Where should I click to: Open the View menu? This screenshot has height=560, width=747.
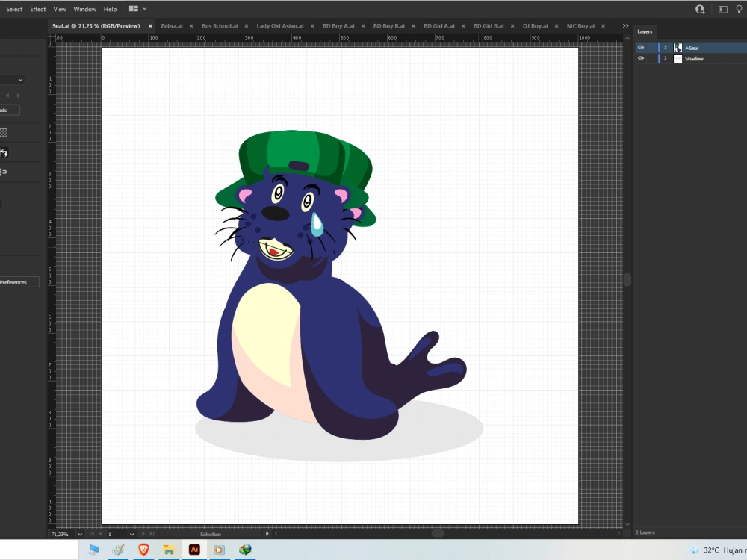tap(60, 9)
